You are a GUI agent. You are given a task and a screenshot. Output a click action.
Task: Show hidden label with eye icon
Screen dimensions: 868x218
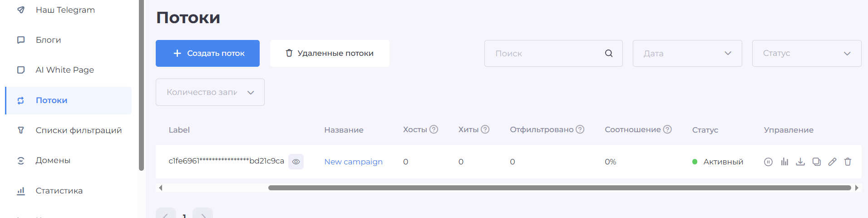296,162
